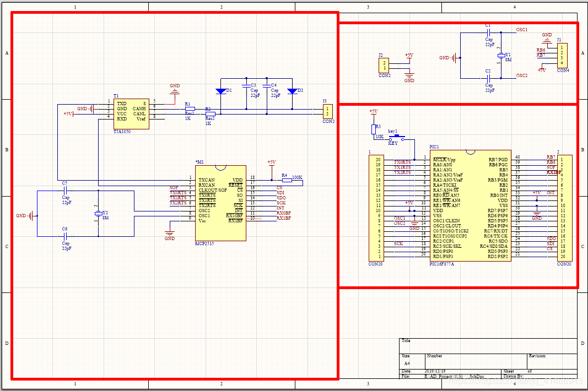Click the key1 push button symbol
The width and height of the screenshot is (588, 391).
[397, 138]
